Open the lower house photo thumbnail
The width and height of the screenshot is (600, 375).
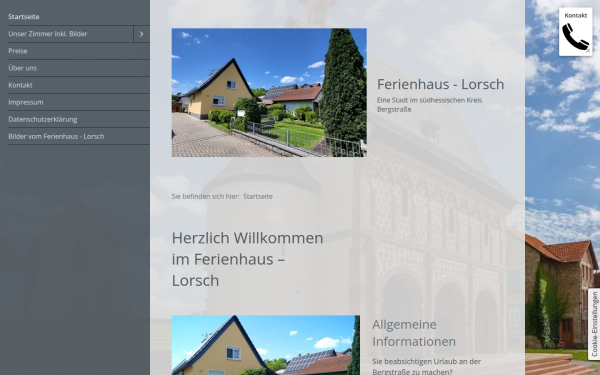tap(266, 345)
